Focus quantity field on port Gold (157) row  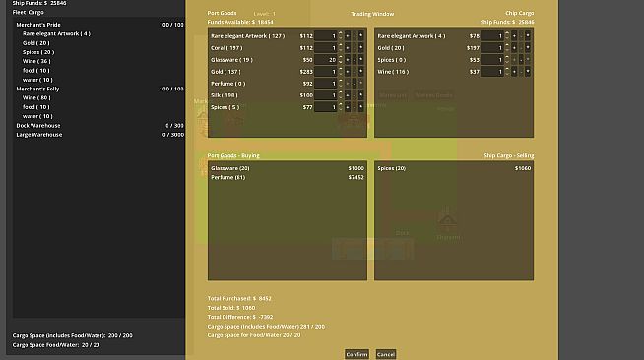[326, 72]
